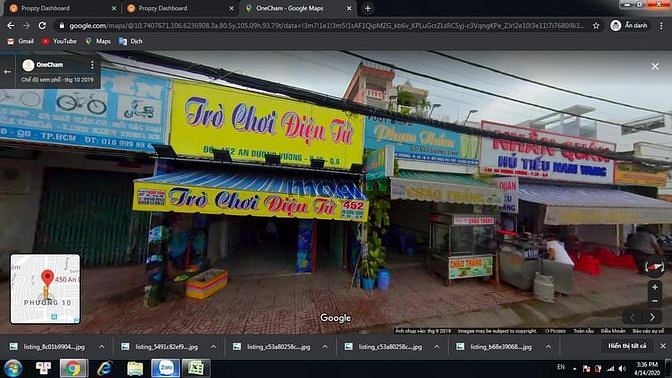Click Hiển thị tất cả downloads button
Image resolution: width=672 pixels, height=378 pixels.
coord(627,346)
